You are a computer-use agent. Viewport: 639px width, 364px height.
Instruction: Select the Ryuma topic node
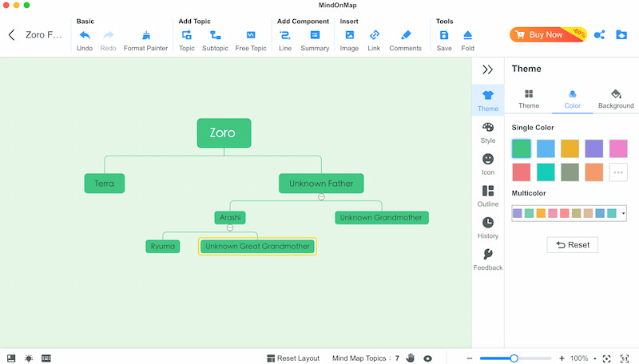click(x=163, y=247)
